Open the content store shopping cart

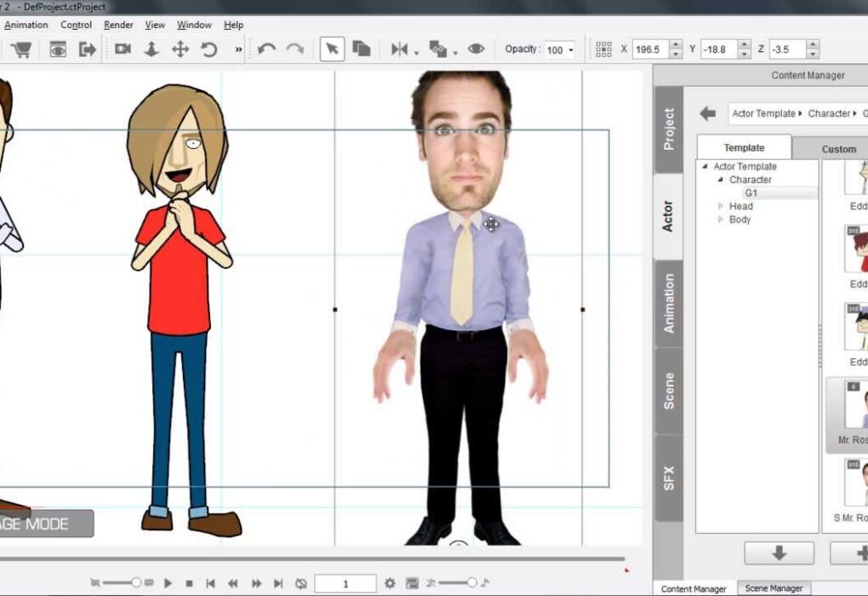click(x=21, y=50)
